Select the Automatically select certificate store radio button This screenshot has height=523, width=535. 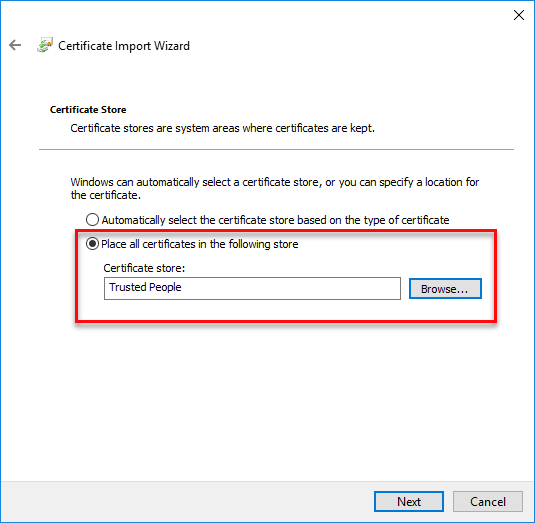[92, 220]
